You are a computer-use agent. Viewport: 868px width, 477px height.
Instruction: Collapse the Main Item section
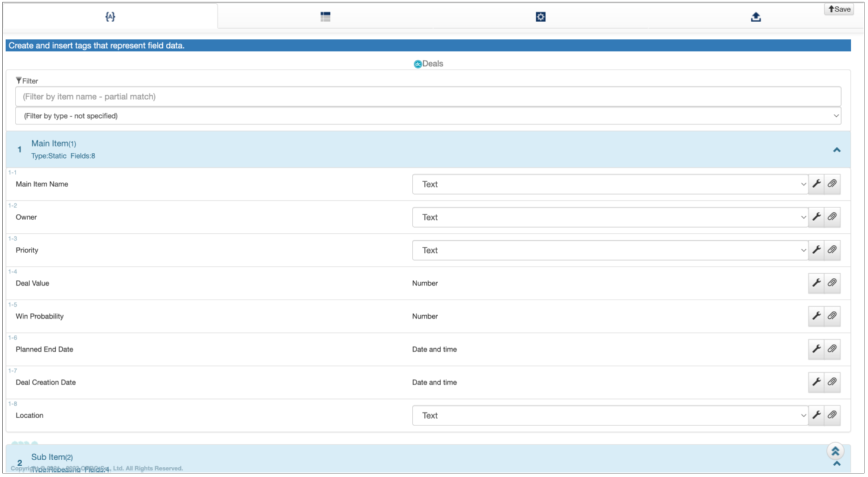coord(836,150)
